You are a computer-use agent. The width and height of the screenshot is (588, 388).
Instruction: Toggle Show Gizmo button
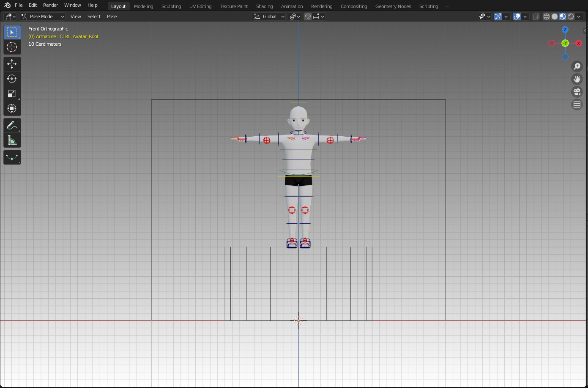(x=498, y=17)
